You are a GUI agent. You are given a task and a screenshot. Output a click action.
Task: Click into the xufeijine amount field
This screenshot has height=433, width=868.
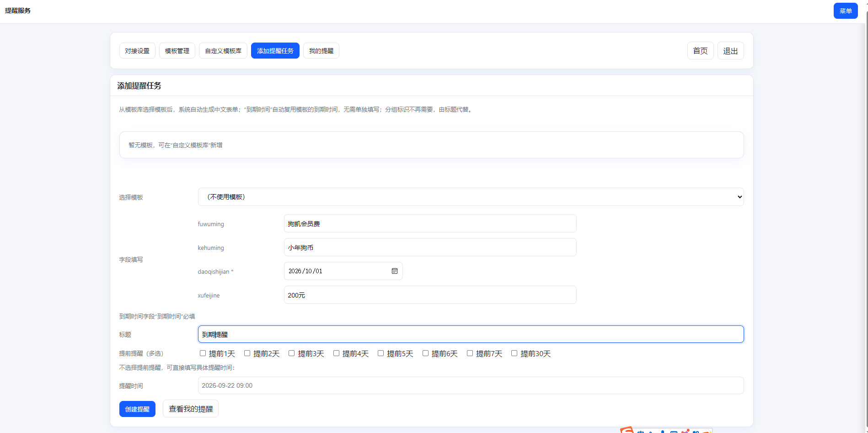430,295
